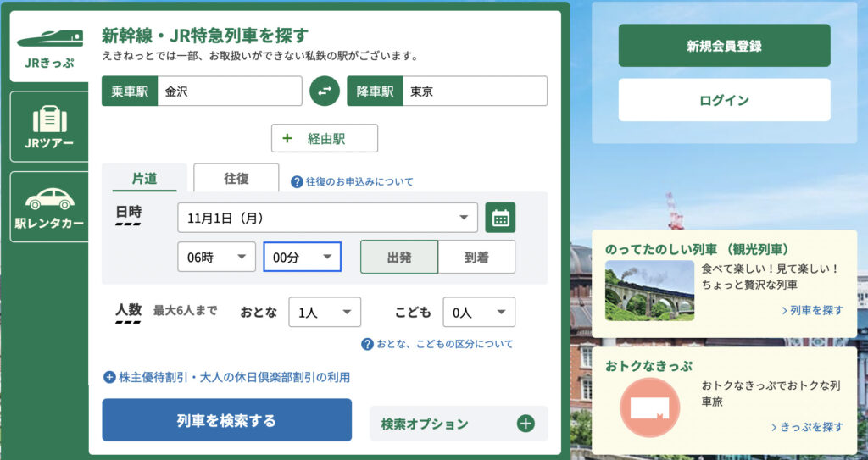Screen dimensions: 868x460
Task: Select the 出発 departure toggle
Action: 399,257
